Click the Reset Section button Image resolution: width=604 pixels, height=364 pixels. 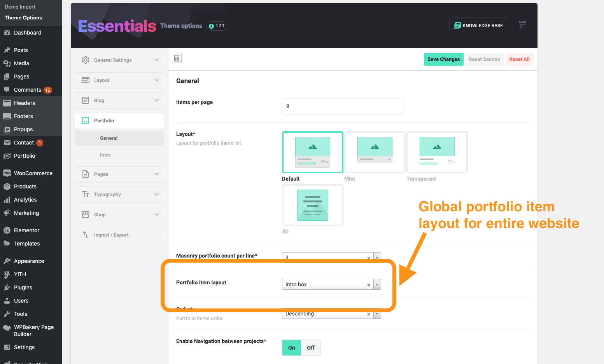(x=485, y=59)
